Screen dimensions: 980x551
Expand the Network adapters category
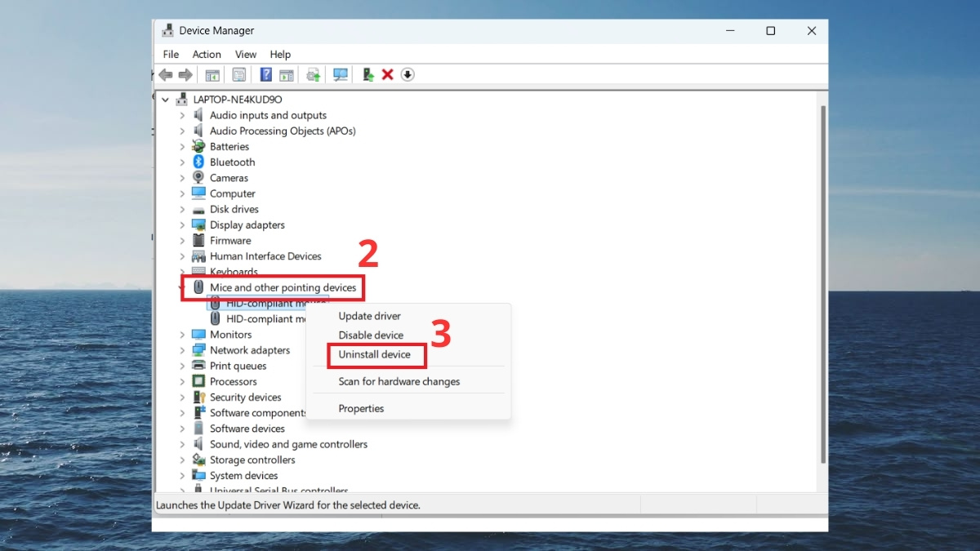tap(182, 350)
